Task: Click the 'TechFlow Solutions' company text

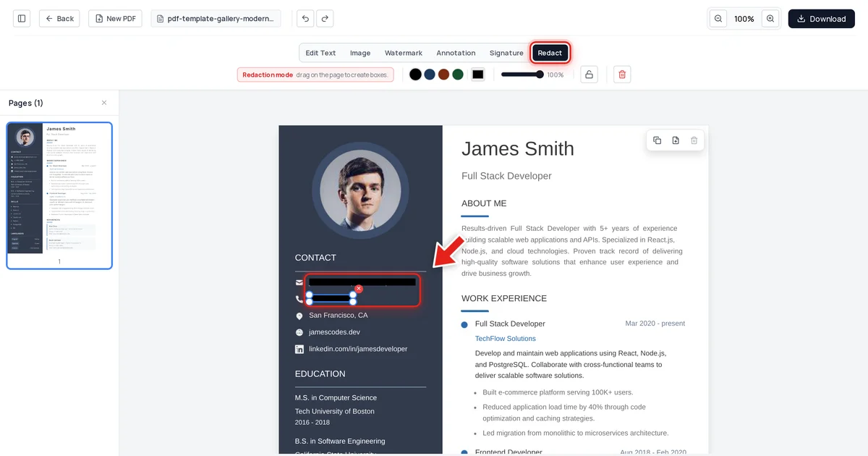Action: pos(506,339)
